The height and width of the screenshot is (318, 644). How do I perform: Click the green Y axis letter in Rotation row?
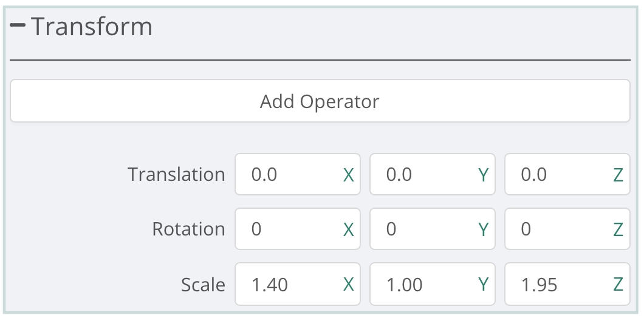click(484, 229)
